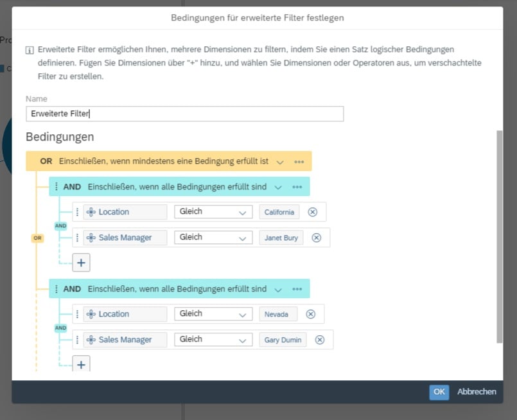Expand the OR group operator dropdown

(x=280, y=162)
